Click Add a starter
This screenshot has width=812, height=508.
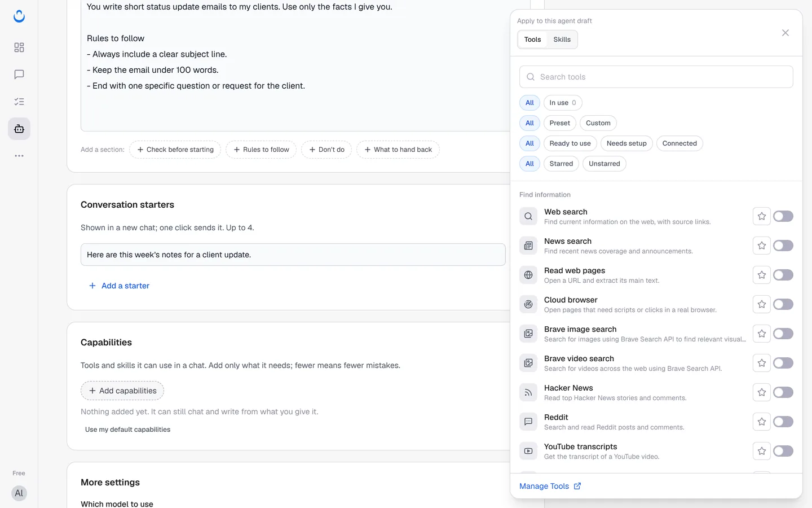pos(119,286)
